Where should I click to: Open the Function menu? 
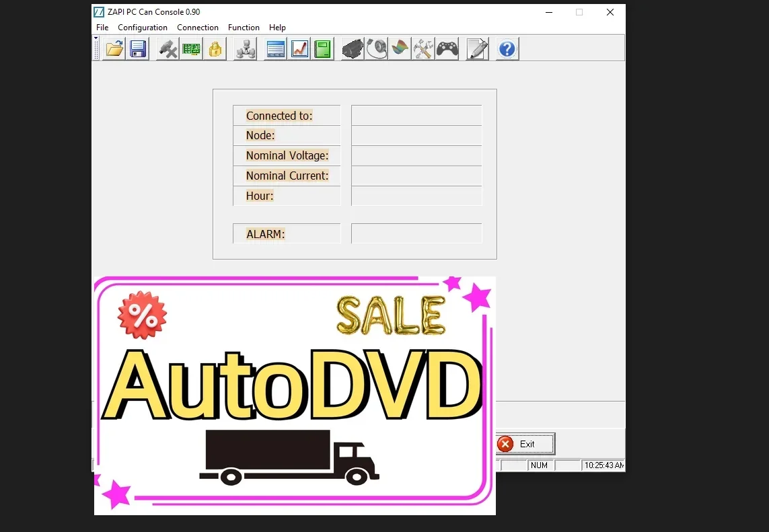click(244, 28)
